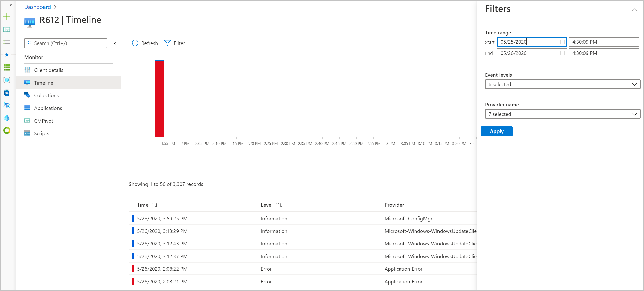Image resolution: width=644 pixels, height=291 pixels.
Task: Collapse the Monitor menu with double chevron
Action: [x=114, y=43]
